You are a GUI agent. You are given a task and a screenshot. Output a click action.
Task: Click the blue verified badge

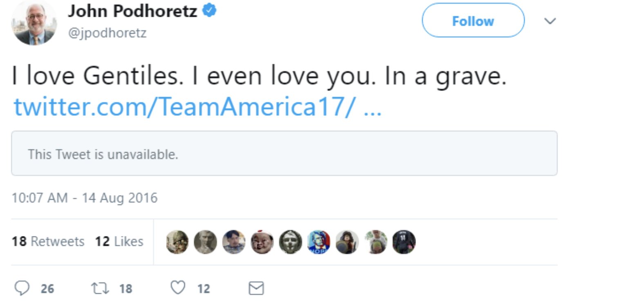click(x=210, y=10)
